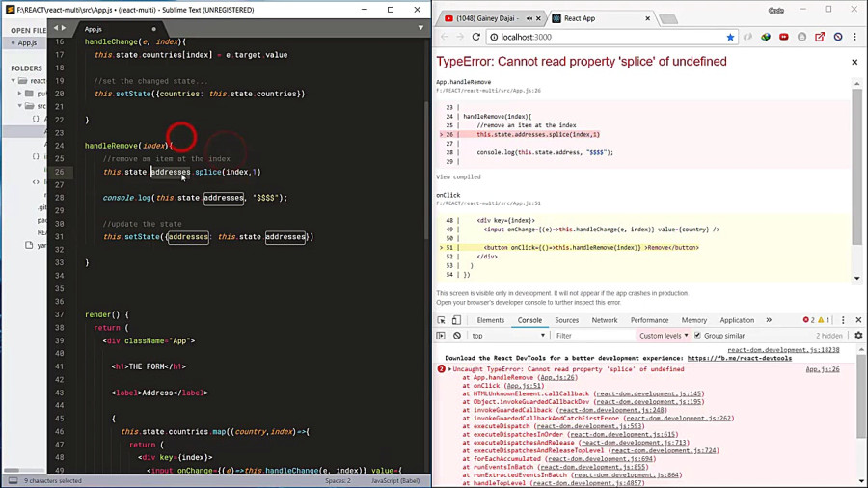Open the Custom levels dropdown
Viewport: 868px width, 488px height.
(664, 336)
